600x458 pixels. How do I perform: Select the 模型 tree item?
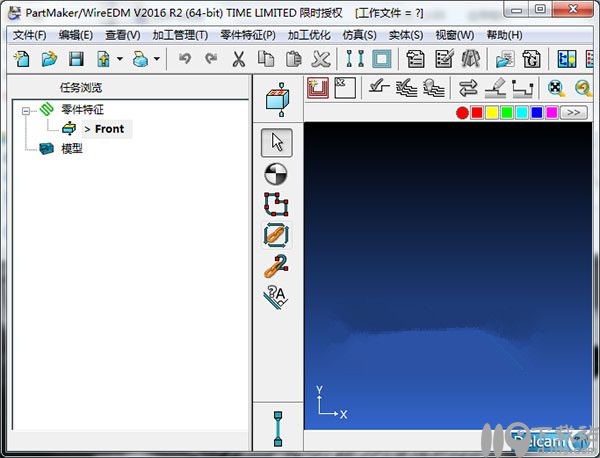[x=72, y=148]
